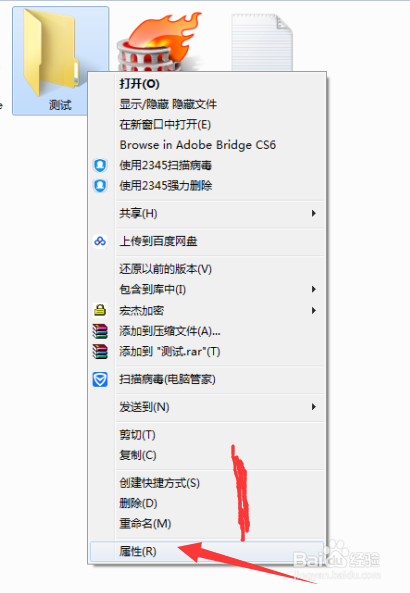Click the WinRAR icon beside 添加到 "测试.rar"
The height and width of the screenshot is (593, 410).
pos(100,351)
